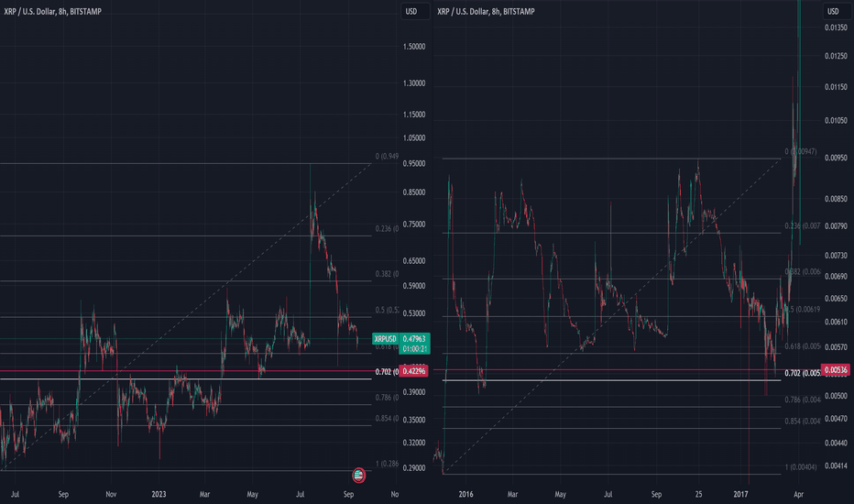
Task: Click the 0.39000 price scale label
Action: pyautogui.click(x=414, y=392)
